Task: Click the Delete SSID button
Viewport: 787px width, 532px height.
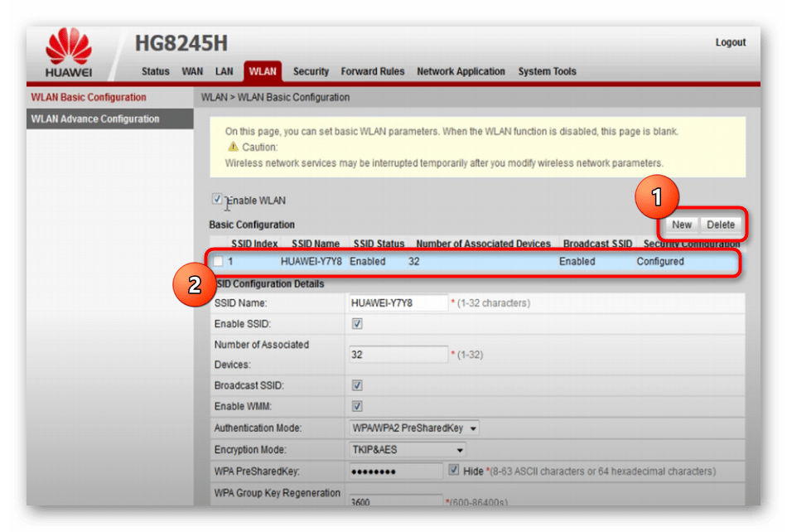Action: coord(720,225)
